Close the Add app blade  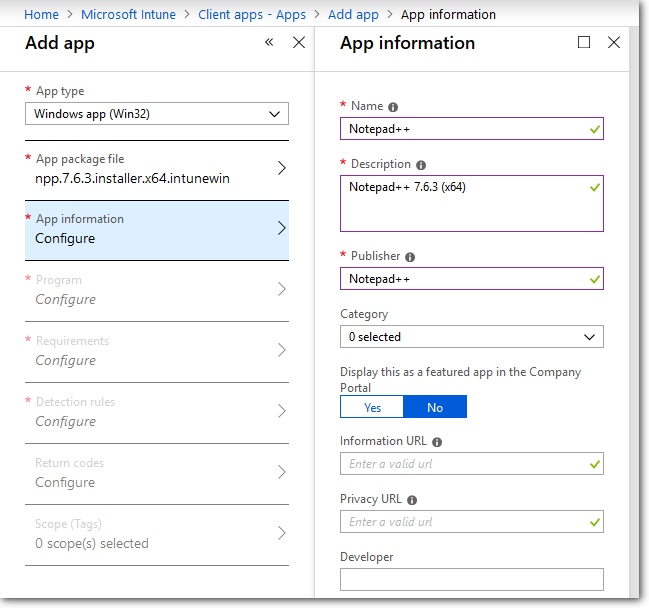point(298,42)
